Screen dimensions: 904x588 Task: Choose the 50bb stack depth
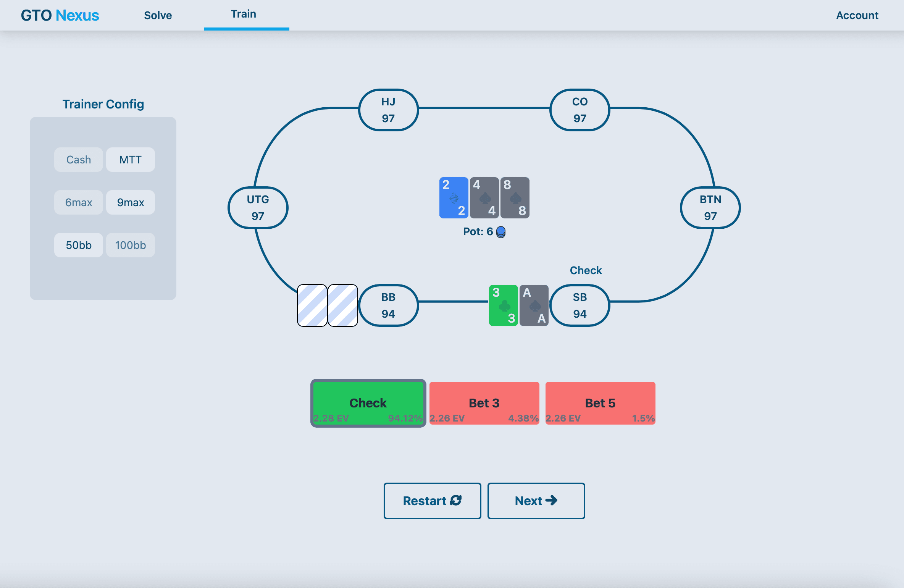point(79,245)
